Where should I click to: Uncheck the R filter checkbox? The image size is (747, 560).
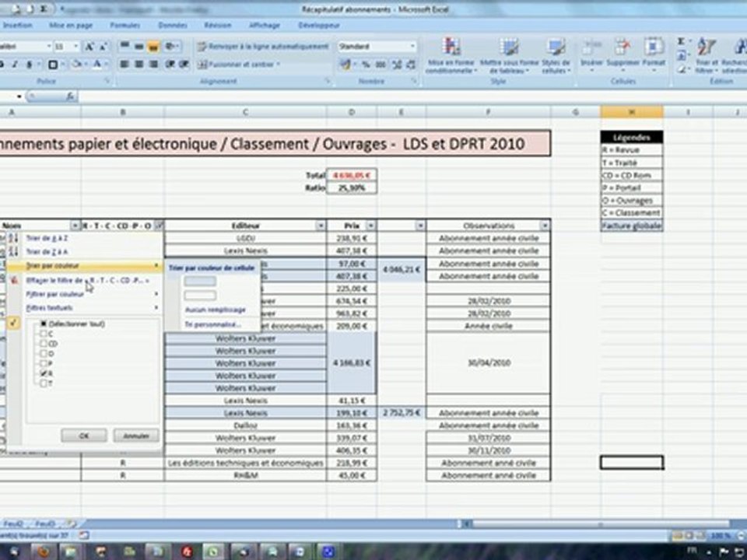click(x=44, y=373)
